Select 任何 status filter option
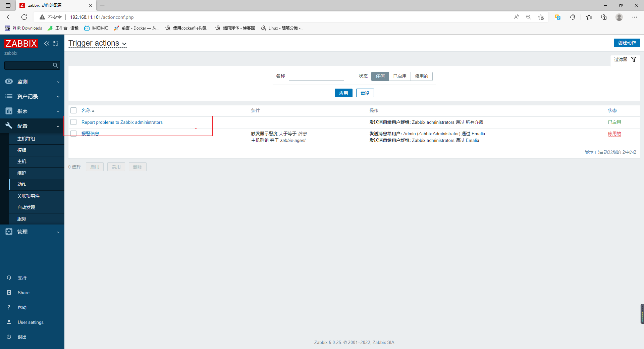 (x=380, y=76)
